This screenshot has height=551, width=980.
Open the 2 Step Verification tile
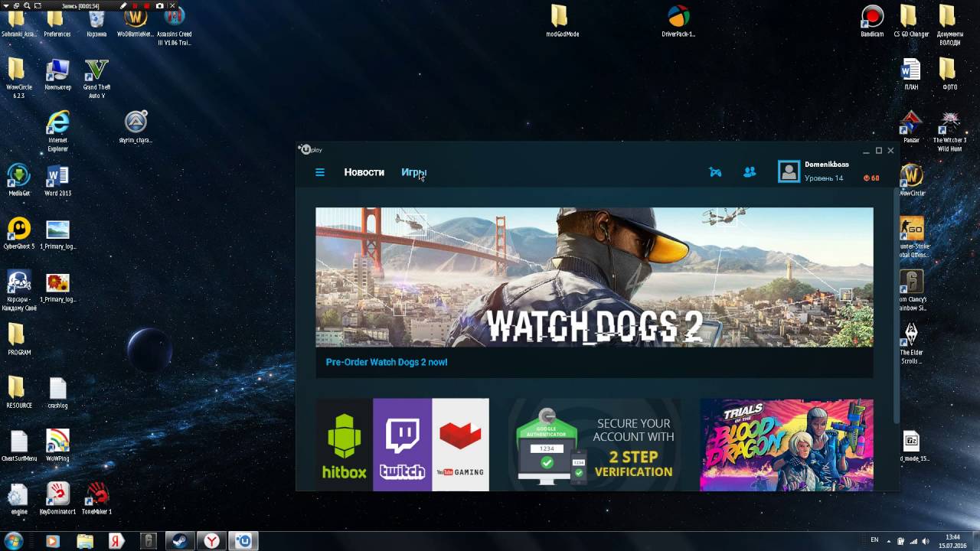tap(594, 444)
